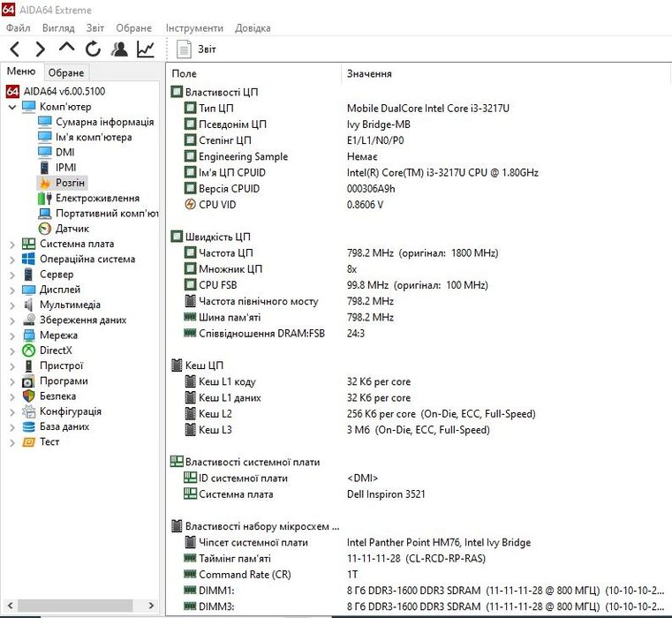672x618 pixels.
Task: Select the battery icon next to Електроживлення
Action: (44, 198)
